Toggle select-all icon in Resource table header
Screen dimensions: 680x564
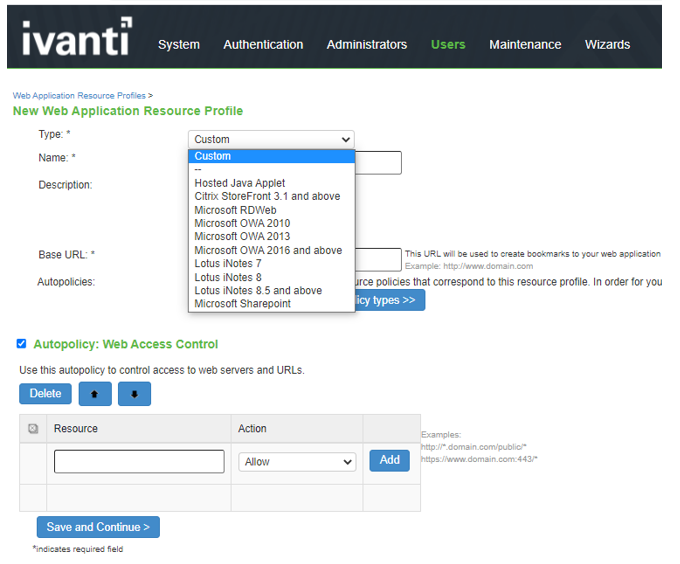click(x=33, y=429)
